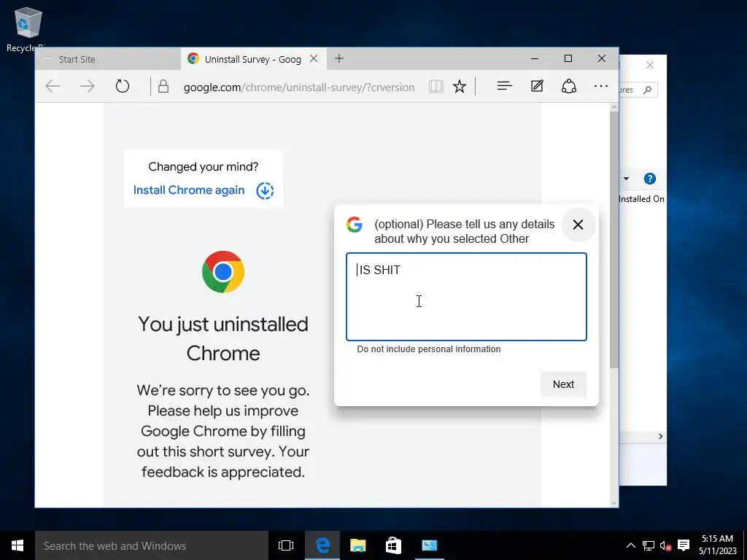The height and width of the screenshot is (560, 747).
Task: Select the Uninstall Survey tab
Action: (253, 59)
